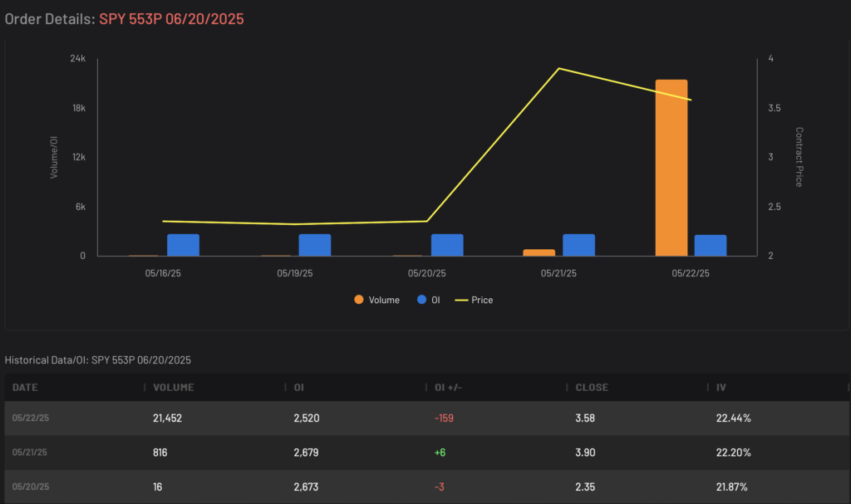Click the blue OI bar for 05/20/25
This screenshot has height=504, width=851.
tap(447, 245)
